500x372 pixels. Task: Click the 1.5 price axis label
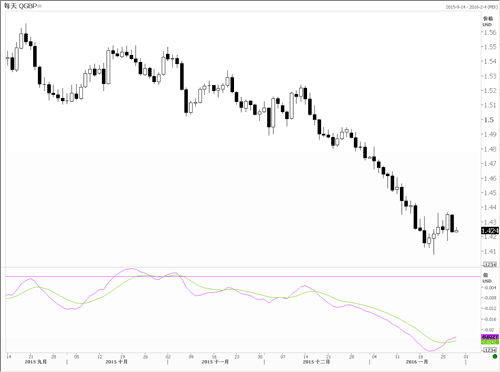(489, 120)
